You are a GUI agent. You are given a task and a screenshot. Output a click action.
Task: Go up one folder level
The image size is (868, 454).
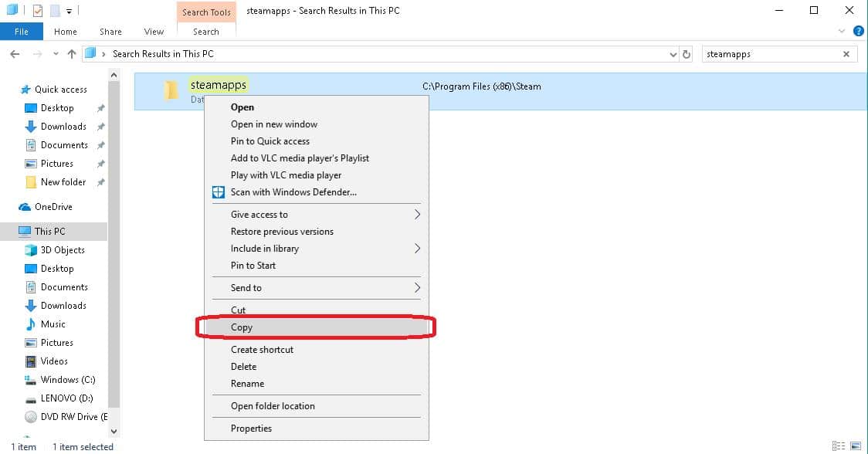coord(71,54)
